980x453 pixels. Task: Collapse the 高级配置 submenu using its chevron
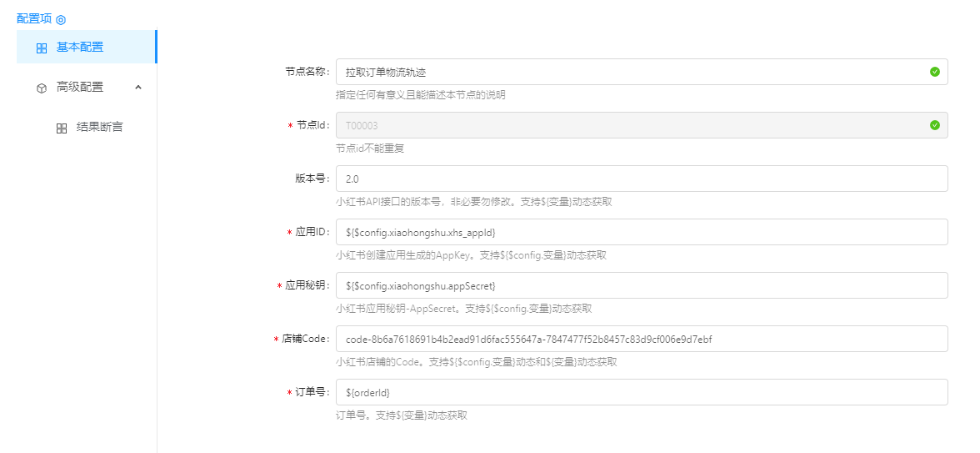coord(138,87)
